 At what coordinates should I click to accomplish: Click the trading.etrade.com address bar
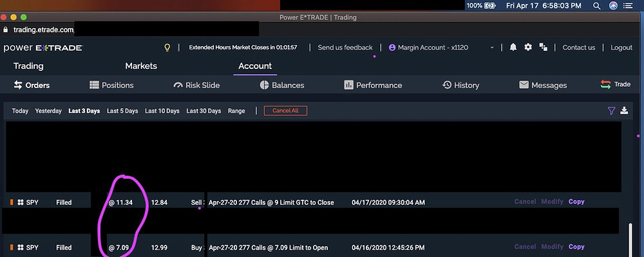click(x=43, y=30)
